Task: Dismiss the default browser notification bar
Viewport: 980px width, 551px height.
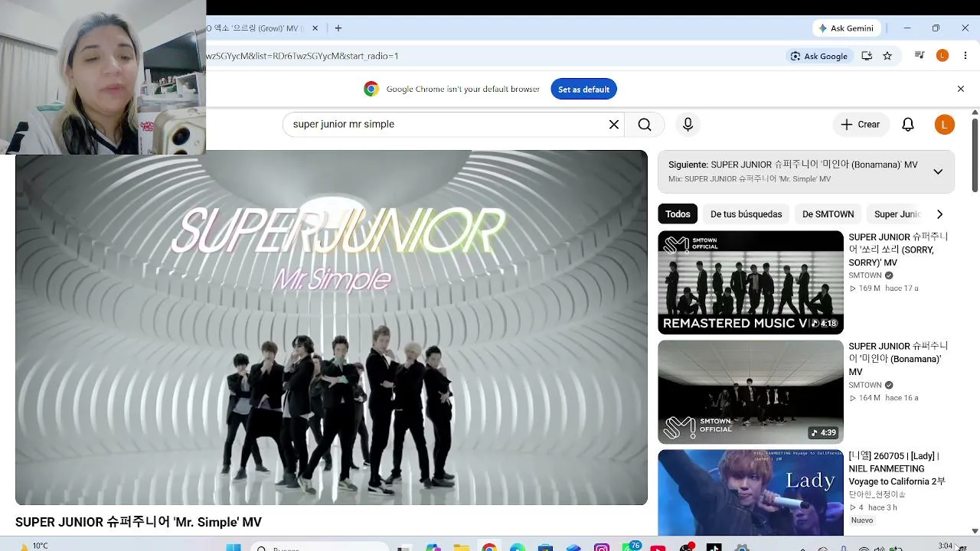Action: [961, 90]
